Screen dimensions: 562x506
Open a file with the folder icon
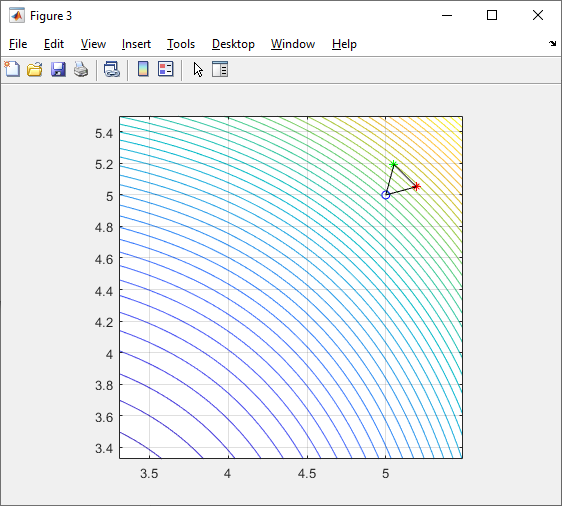pos(35,69)
